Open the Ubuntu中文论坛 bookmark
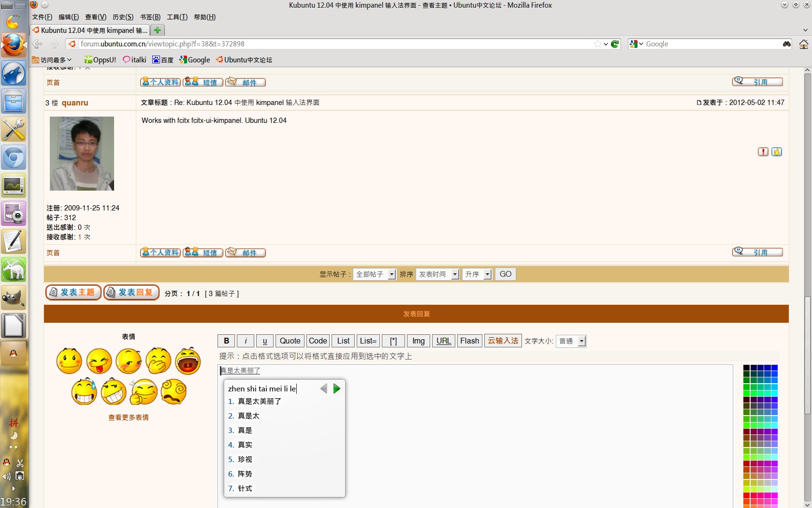 [x=244, y=60]
